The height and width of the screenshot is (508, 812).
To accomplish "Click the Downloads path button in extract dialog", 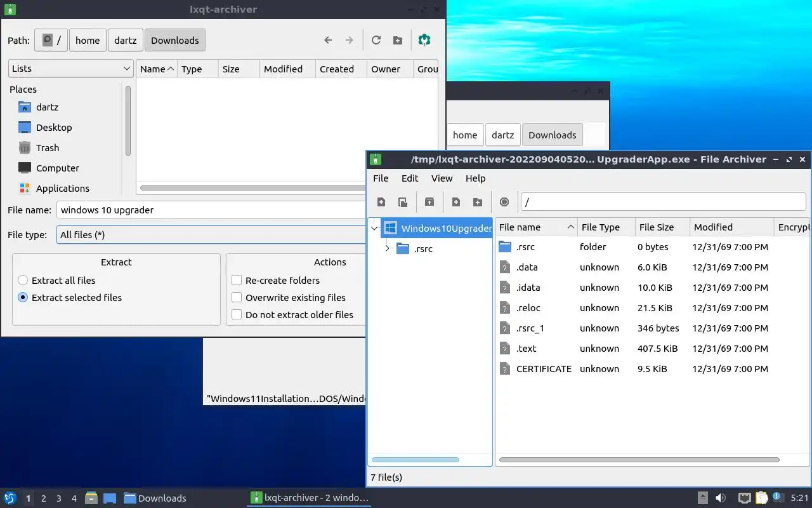I will [x=175, y=40].
